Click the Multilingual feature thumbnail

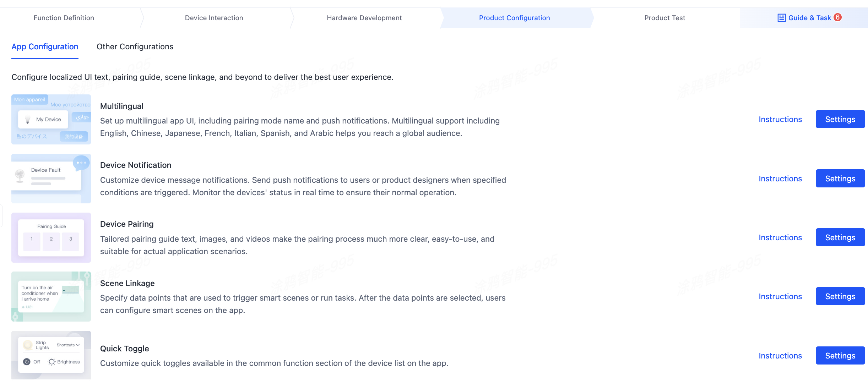point(51,119)
